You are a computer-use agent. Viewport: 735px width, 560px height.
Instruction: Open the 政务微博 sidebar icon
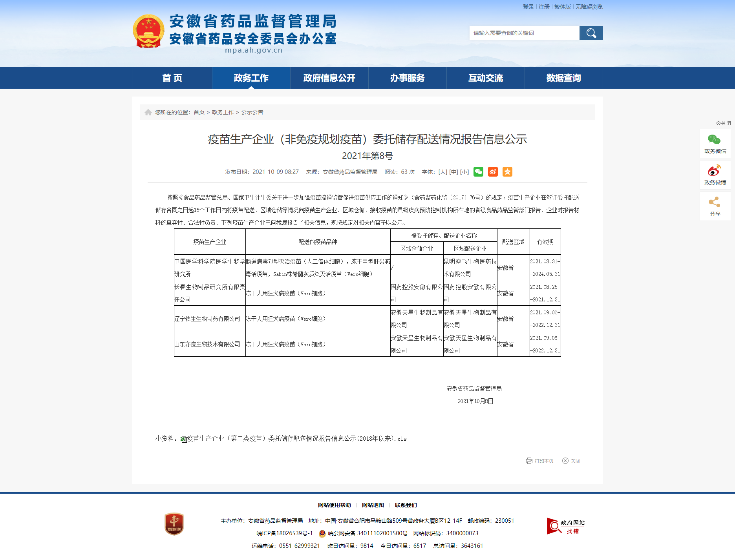click(715, 175)
